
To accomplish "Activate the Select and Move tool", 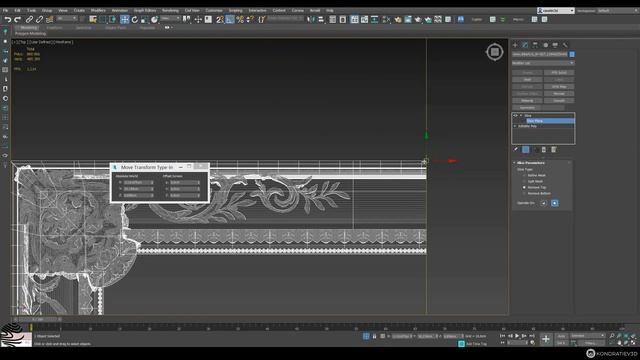I will 124,19.
